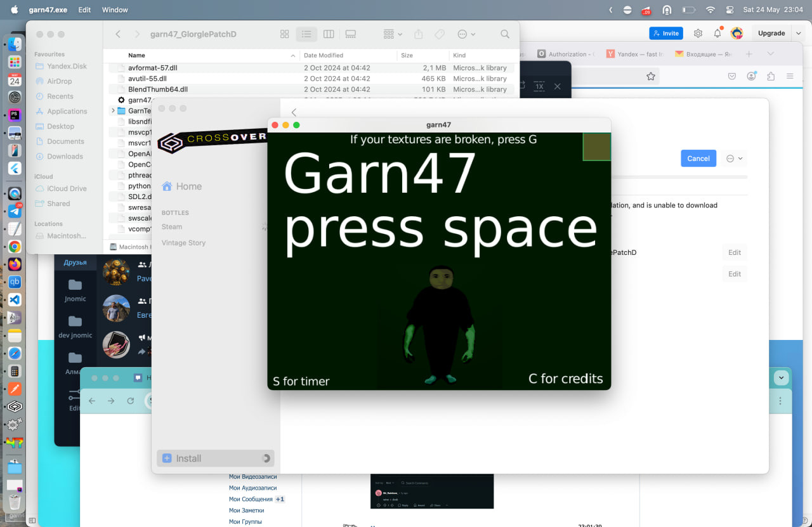Image resolution: width=812 pixels, height=527 pixels.
Task: Click the lower Edit button in CrossOver
Action: pyautogui.click(x=735, y=274)
